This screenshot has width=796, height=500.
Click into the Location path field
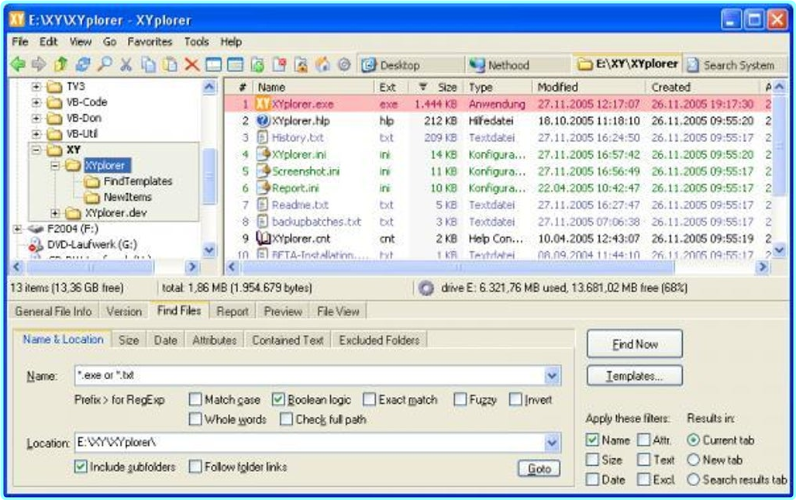pyautogui.click(x=310, y=443)
